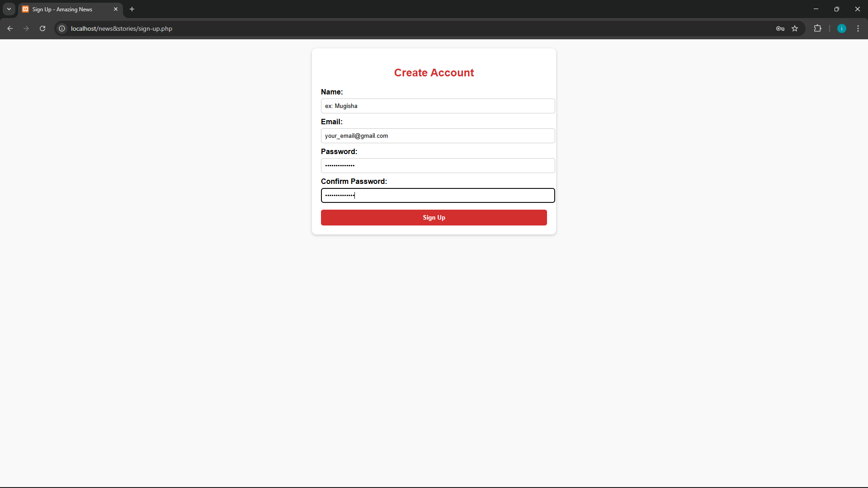Image resolution: width=868 pixels, height=488 pixels.
Task: Select the Sign Up - Amazing News tab
Action: point(63,9)
